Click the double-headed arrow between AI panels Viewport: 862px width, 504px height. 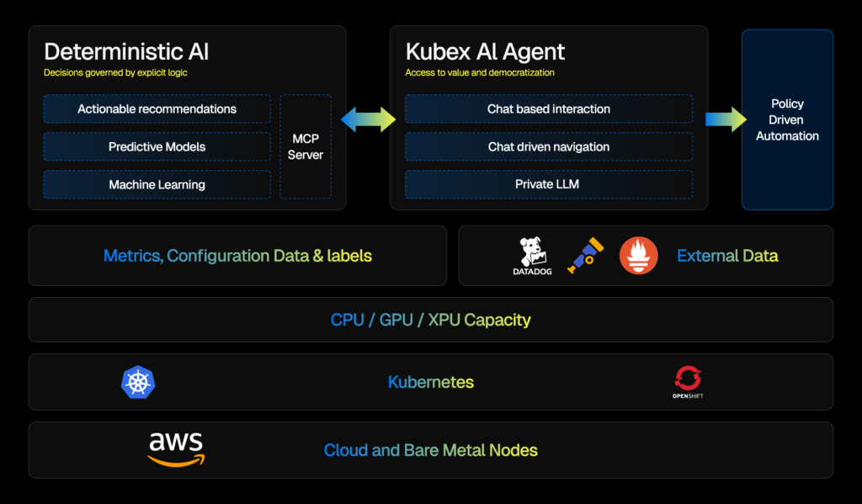(368, 119)
